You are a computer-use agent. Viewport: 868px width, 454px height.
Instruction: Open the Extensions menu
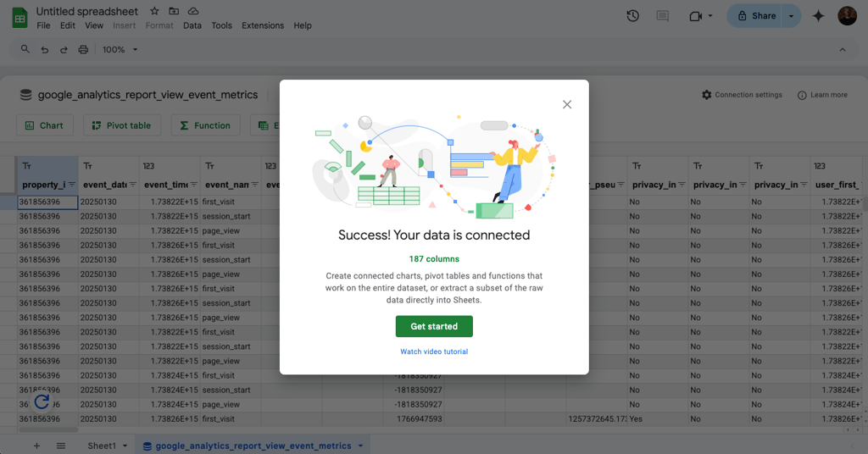tap(263, 25)
